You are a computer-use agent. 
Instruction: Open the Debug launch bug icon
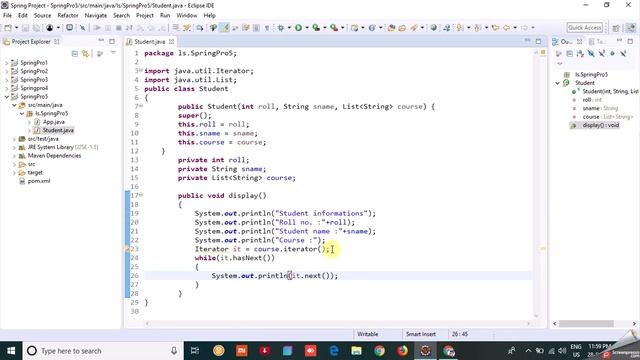click(x=281, y=28)
